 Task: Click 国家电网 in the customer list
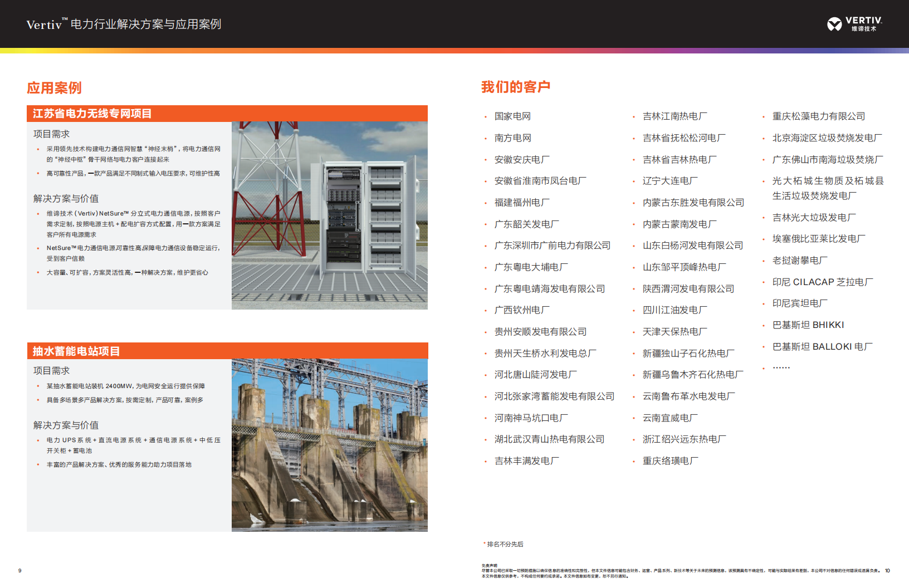point(512,116)
